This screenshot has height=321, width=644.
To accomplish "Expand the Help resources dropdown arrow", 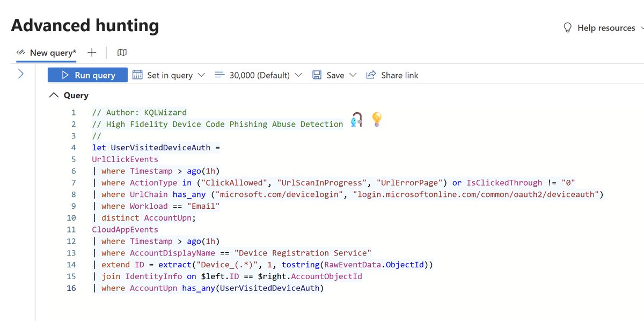I will (x=642, y=28).
